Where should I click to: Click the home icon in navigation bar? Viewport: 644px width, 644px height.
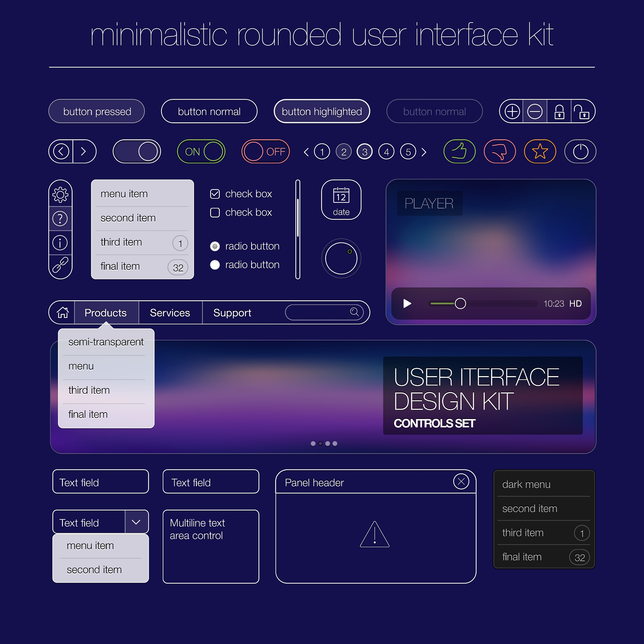63,313
